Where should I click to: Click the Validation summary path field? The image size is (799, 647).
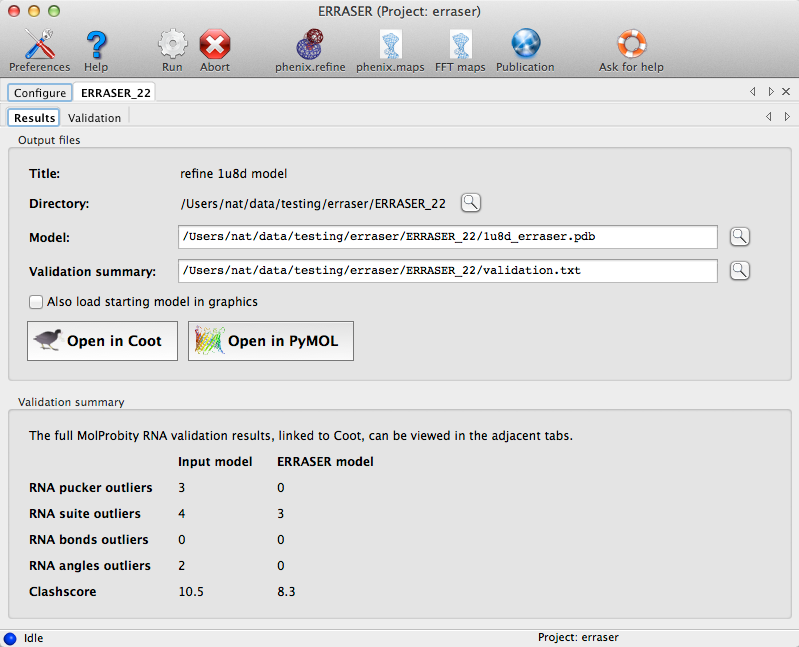pyautogui.click(x=447, y=271)
